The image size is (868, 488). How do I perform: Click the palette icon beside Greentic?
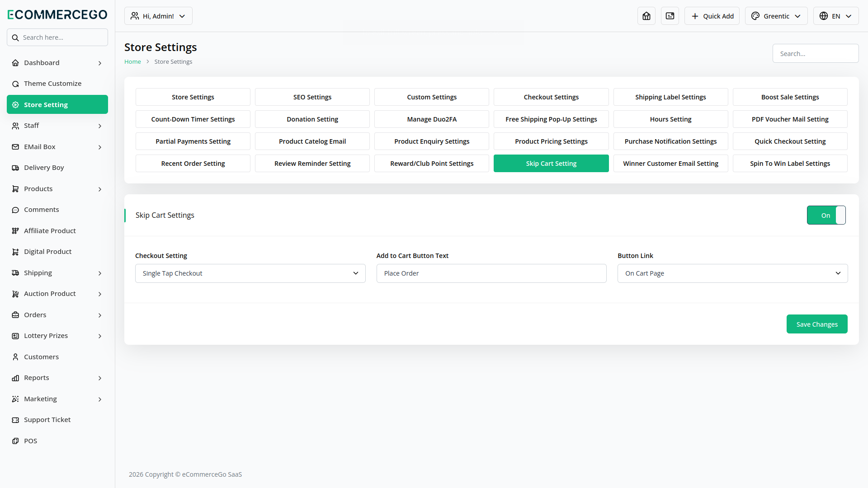[x=755, y=16]
